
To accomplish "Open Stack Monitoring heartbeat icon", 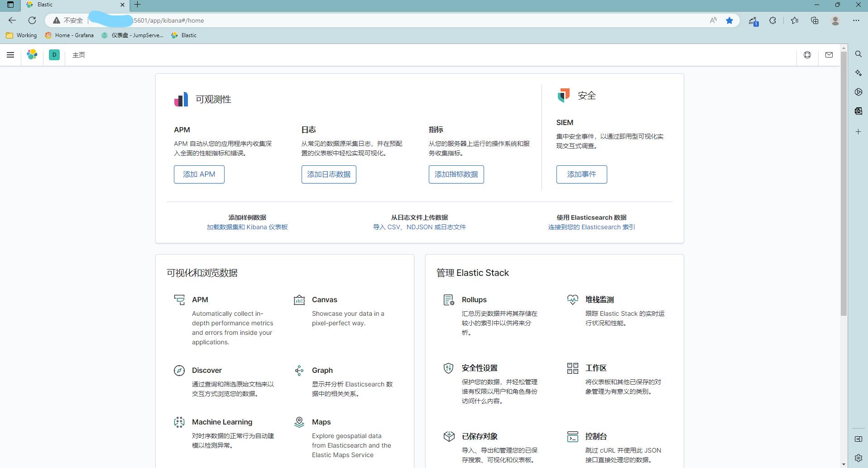I will (x=572, y=299).
